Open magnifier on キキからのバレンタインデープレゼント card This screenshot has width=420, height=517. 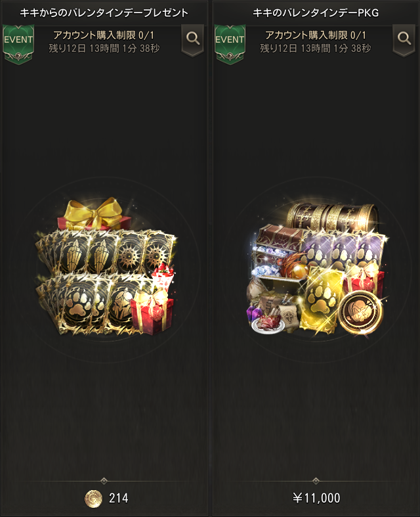(193, 39)
